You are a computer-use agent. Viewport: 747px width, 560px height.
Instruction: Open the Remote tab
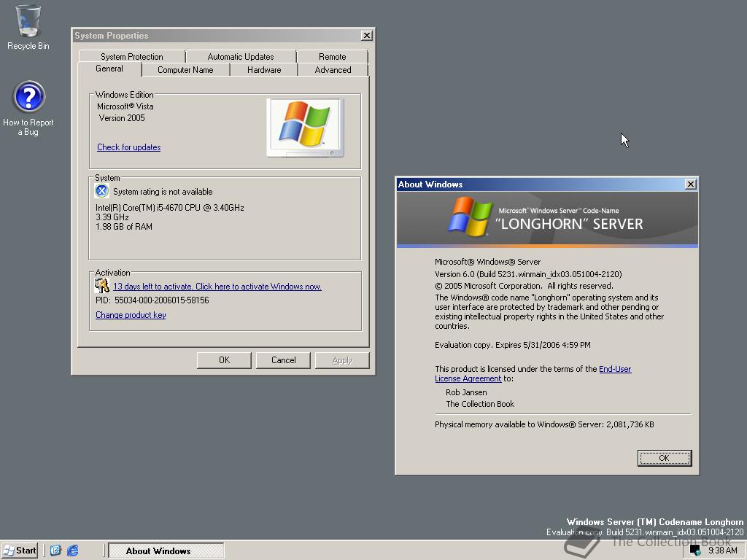click(332, 56)
